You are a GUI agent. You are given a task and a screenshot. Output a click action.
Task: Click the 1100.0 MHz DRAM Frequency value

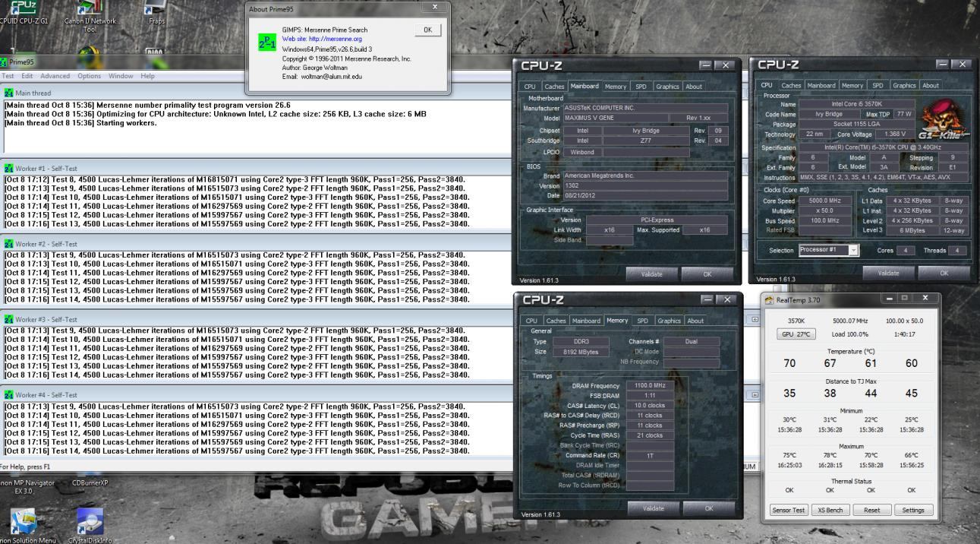pos(648,386)
